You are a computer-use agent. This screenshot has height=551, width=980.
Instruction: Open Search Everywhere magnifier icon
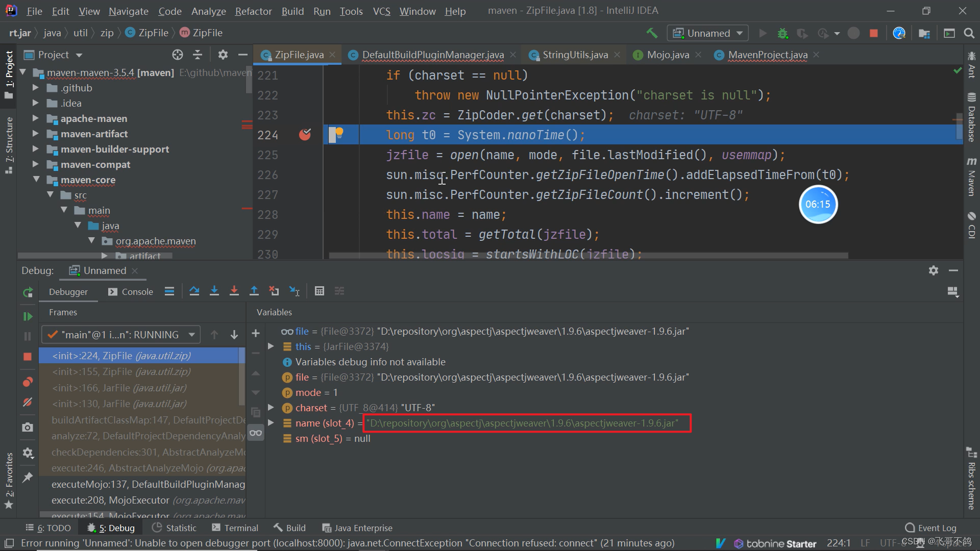[969, 33]
